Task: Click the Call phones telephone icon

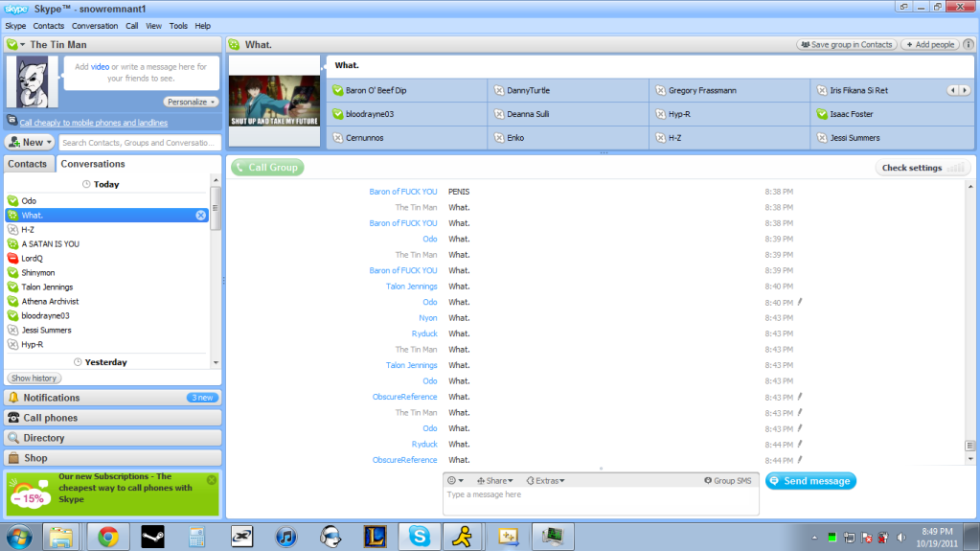Action: coord(13,418)
